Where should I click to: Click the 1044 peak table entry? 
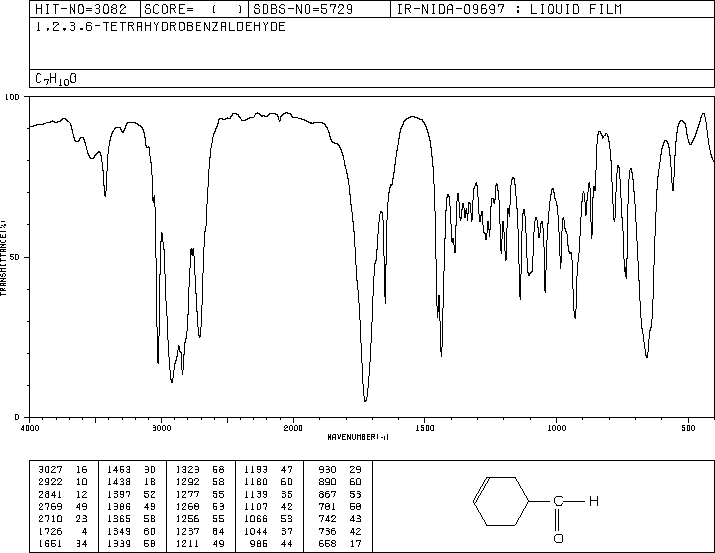pyautogui.click(x=256, y=532)
